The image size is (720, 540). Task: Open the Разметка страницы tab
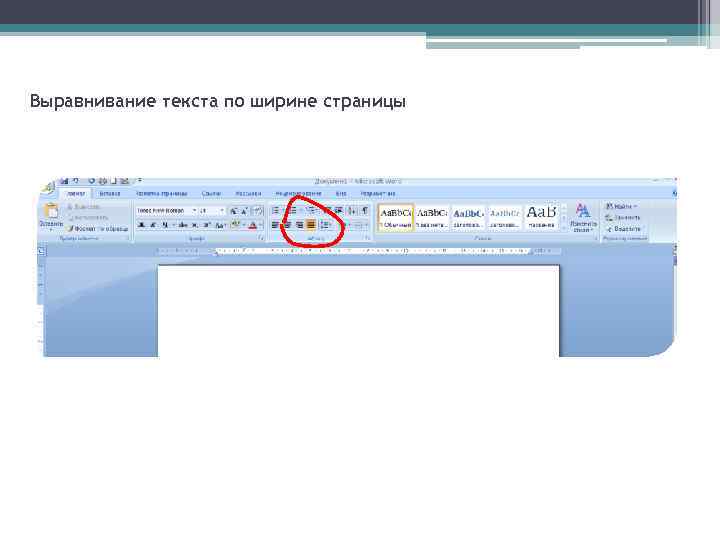point(162,194)
